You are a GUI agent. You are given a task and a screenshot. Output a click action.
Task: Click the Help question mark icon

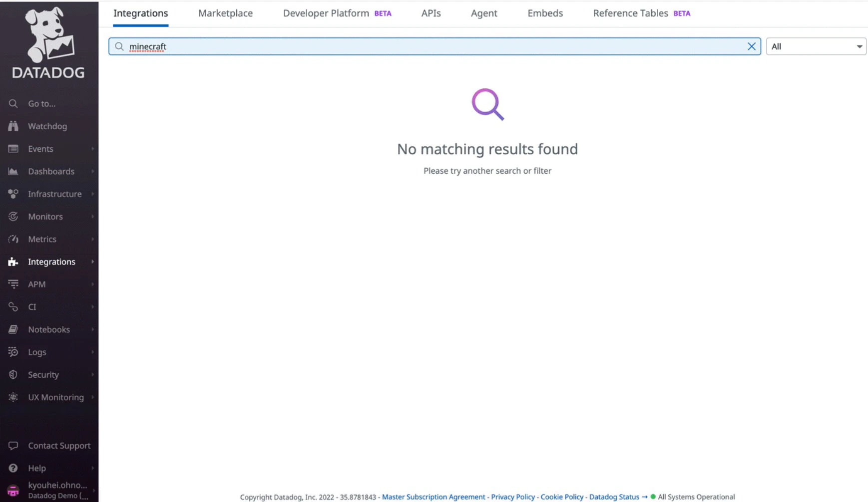pos(13,468)
